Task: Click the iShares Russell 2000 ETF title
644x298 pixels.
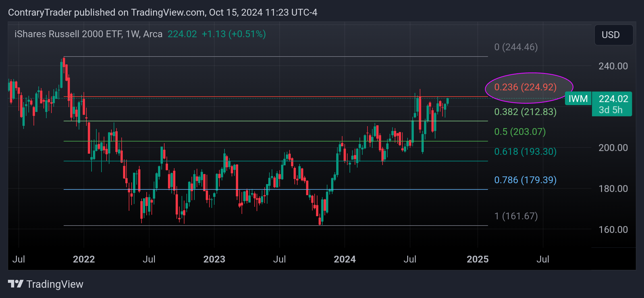Action: 88,34
